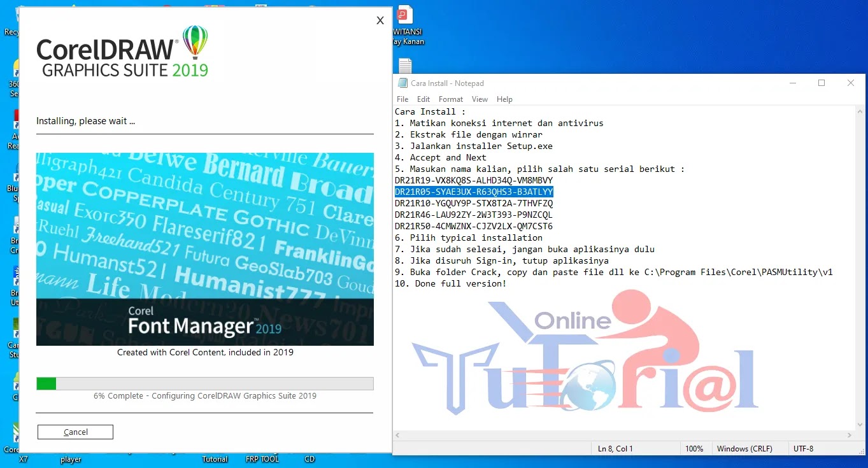868x468 pixels.
Task: Click line '7. Jika sudah selesai' in Notepad
Action: pos(525,249)
